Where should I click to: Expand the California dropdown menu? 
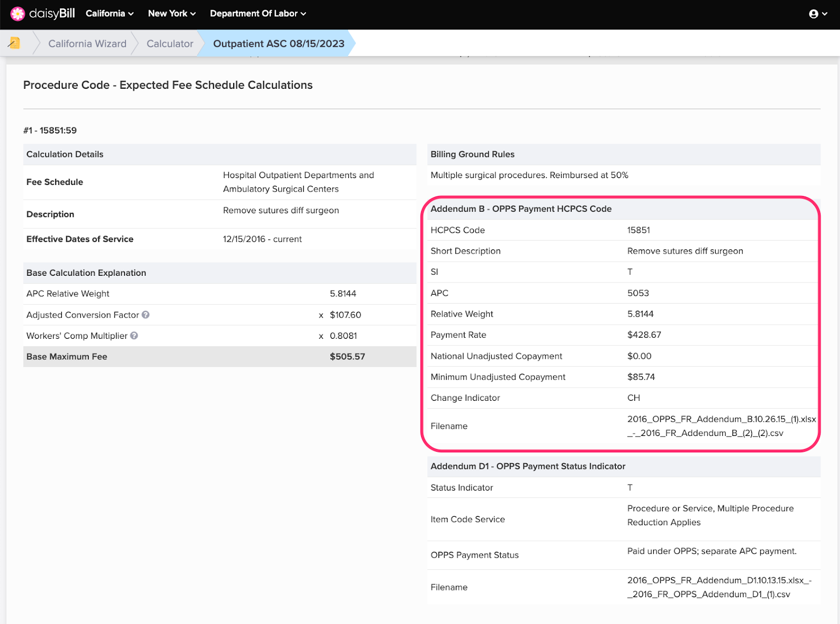[x=109, y=14]
